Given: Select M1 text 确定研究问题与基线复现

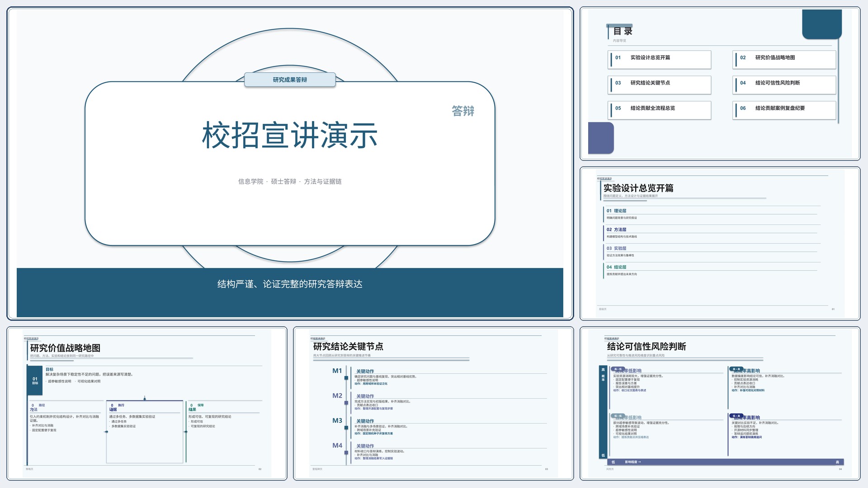Looking at the screenshot, I should pos(372,376).
